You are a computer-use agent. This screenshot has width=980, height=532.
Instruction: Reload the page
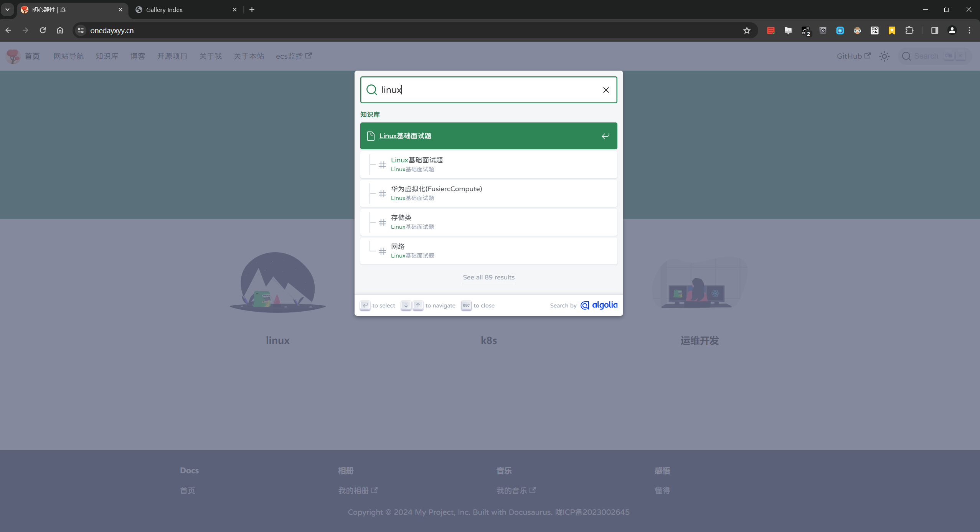pyautogui.click(x=43, y=30)
